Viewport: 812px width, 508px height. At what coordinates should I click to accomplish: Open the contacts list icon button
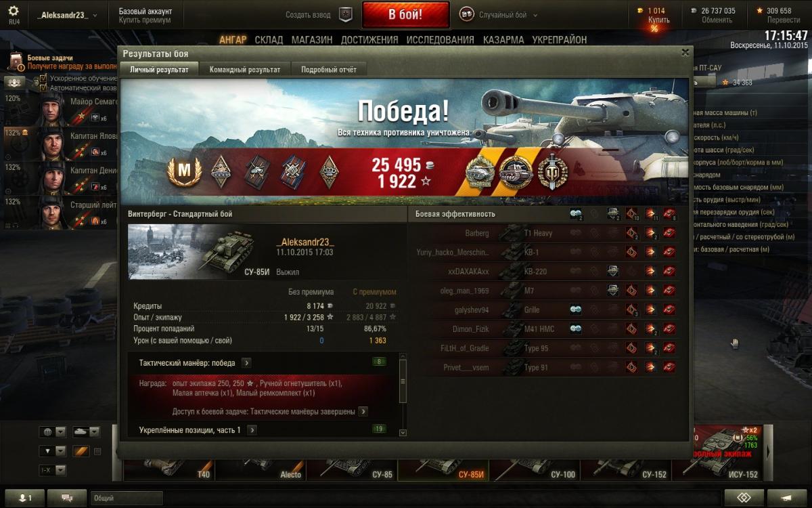[24, 497]
